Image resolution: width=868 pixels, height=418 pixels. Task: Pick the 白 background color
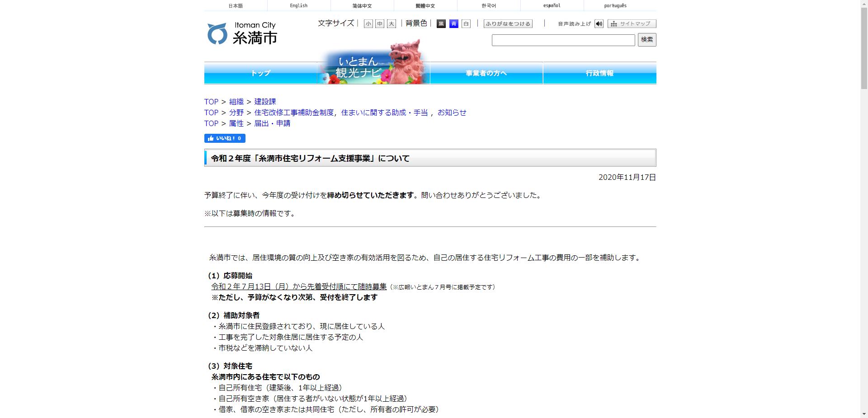pyautogui.click(x=466, y=24)
